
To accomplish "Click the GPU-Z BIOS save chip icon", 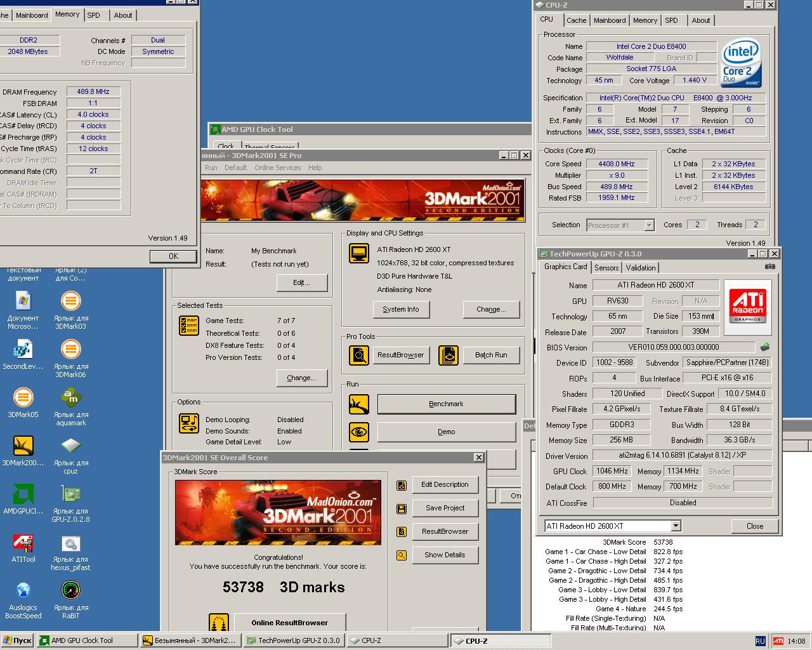I will 765,347.
